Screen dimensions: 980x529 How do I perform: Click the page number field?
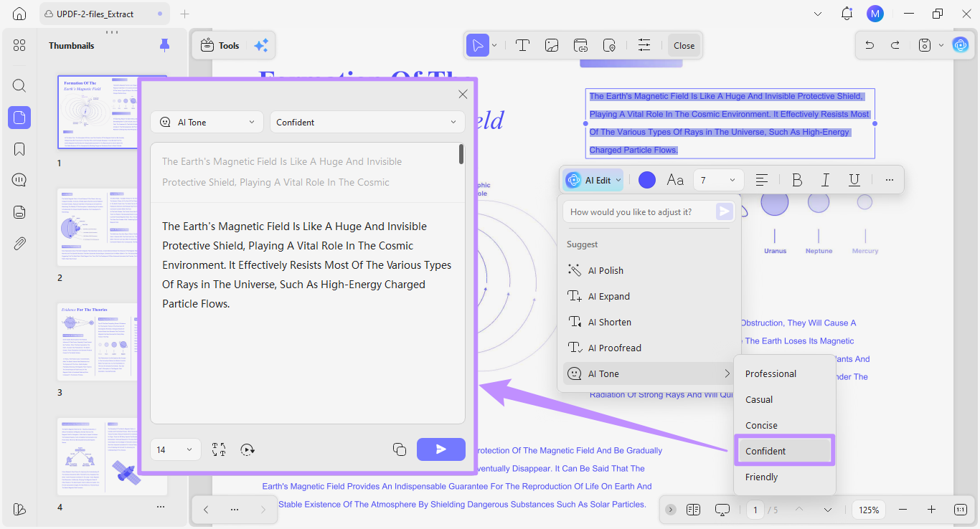coord(755,510)
